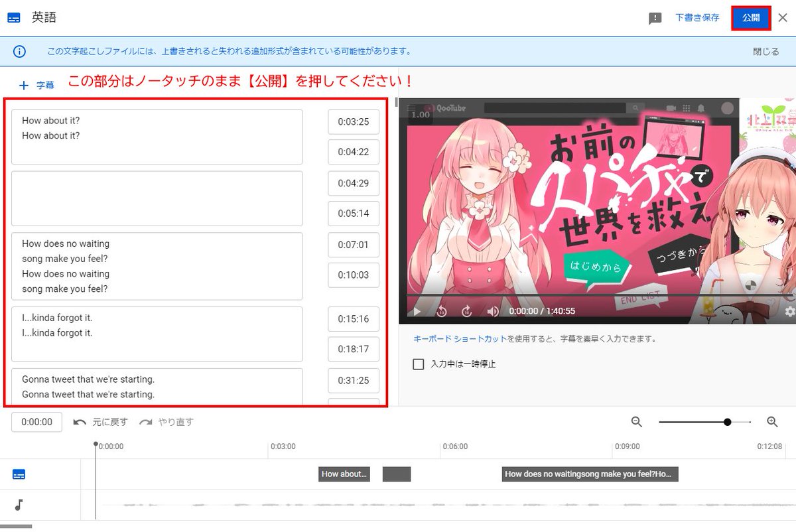Click the subtitle icon next to 英語
The width and height of the screenshot is (796, 532).
click(14, 18)
